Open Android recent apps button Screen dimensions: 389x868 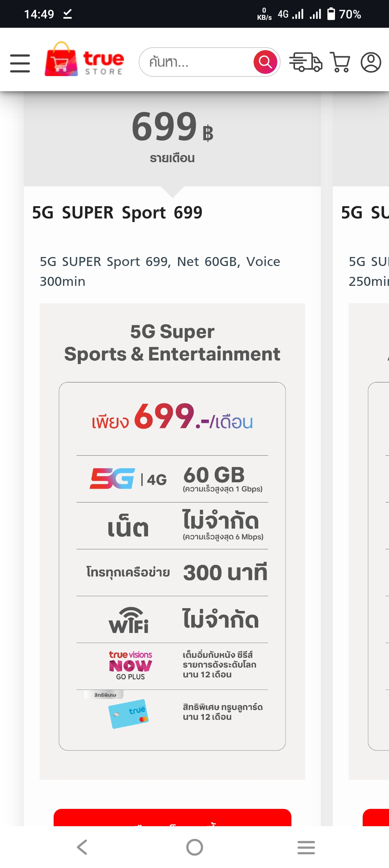click(306, 847)
